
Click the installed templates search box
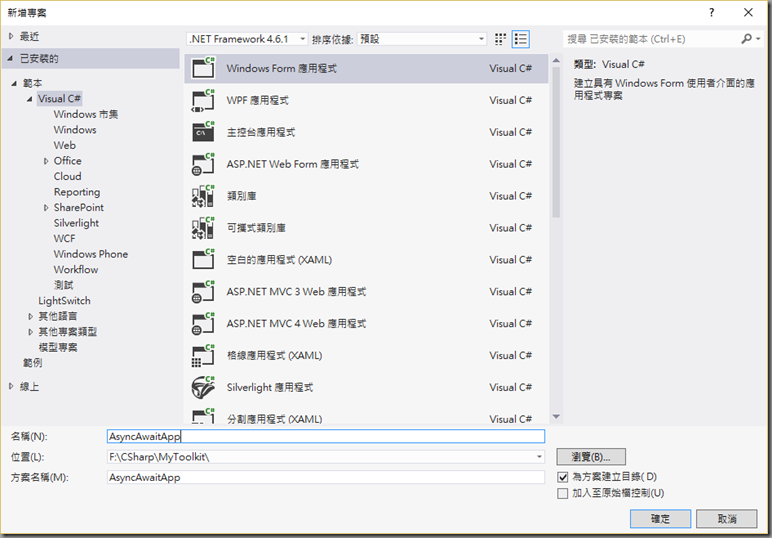(x=651, y=39)
